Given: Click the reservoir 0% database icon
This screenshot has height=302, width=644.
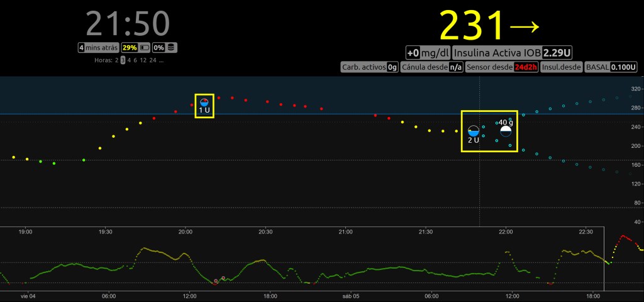Looking at the screenshot, I should click(x=172, y=47).
